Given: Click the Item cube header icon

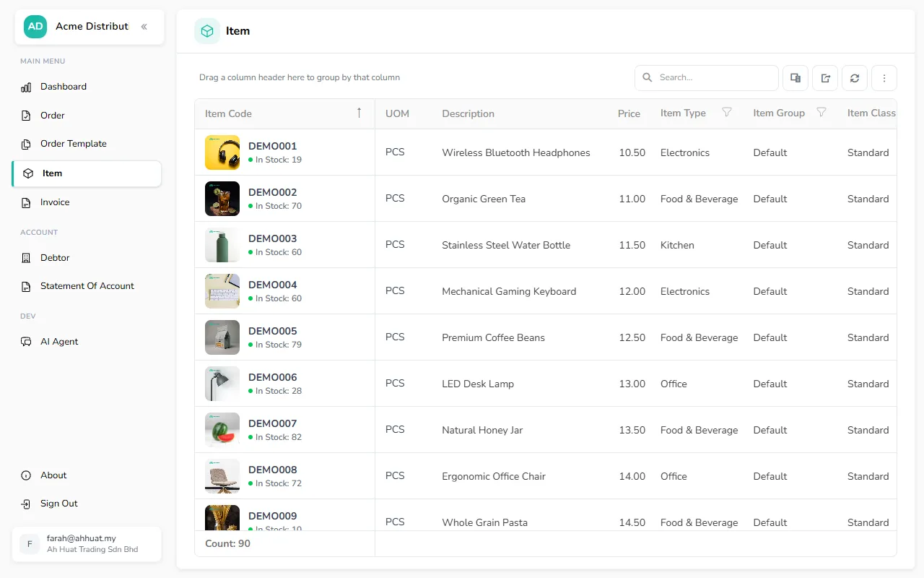Looking at the screenshot, I should tap(207, 31).
